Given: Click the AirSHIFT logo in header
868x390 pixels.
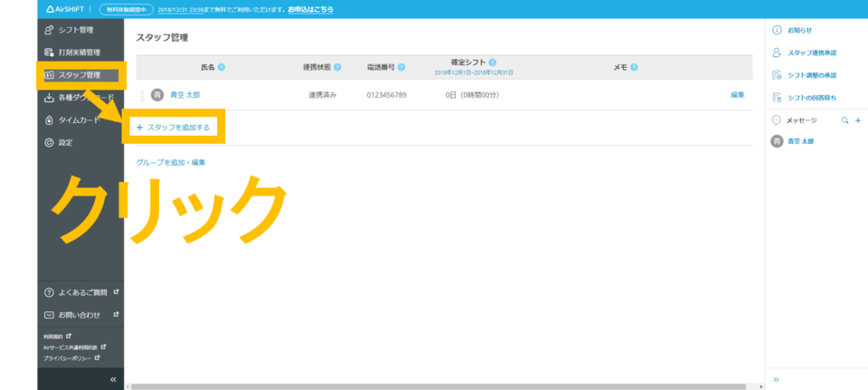Looking at the screenshot, I should pyautogui.click(x=68, y=9).
